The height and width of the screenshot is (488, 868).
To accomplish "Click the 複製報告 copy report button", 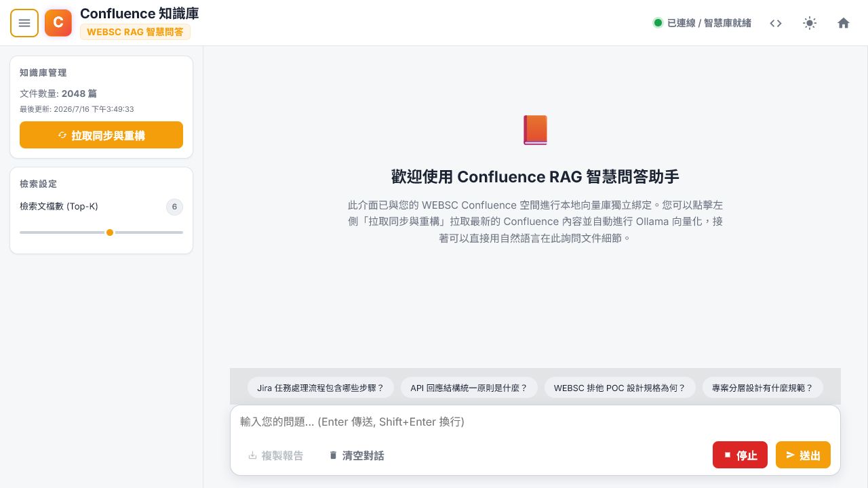I will 275,455.
